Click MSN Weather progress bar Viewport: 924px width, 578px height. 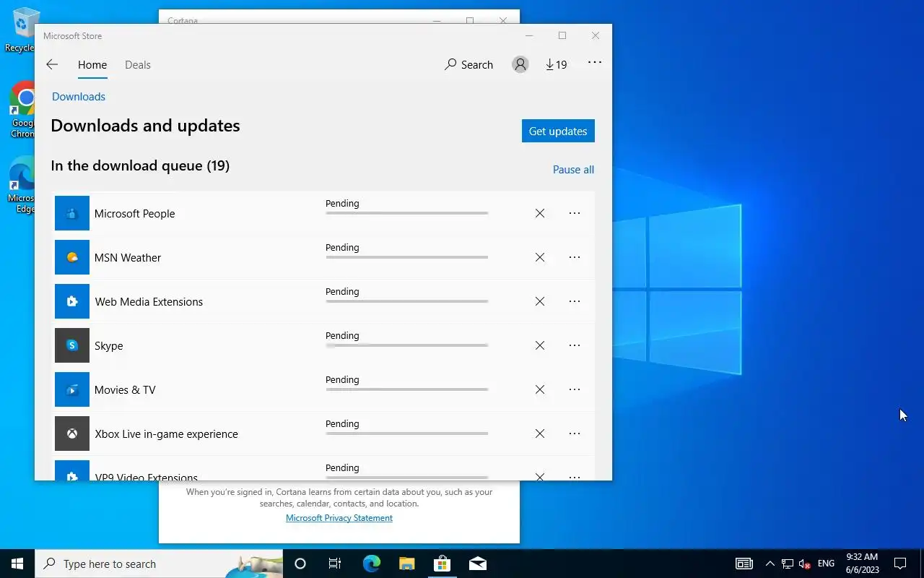[407, 257]
